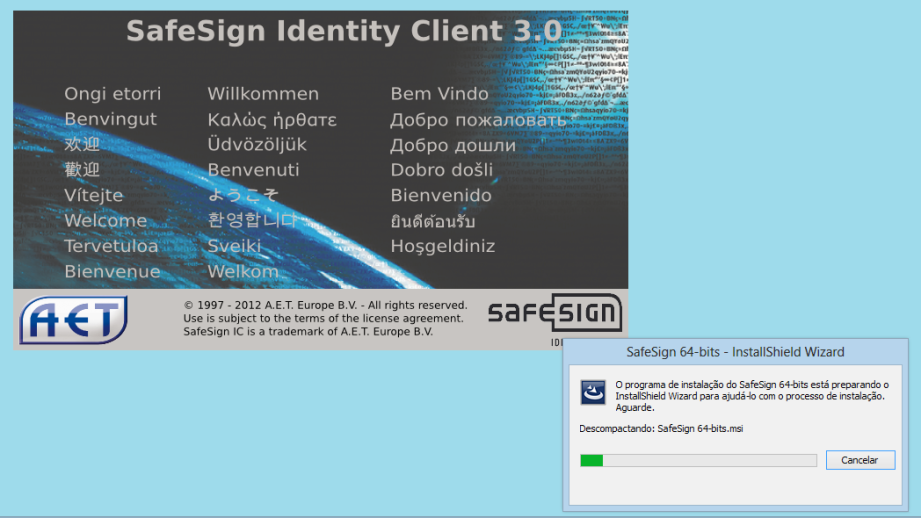921x518 pixels.
Task: Click the 'Benvenuti' greeting
Action: tap(253, 170)
